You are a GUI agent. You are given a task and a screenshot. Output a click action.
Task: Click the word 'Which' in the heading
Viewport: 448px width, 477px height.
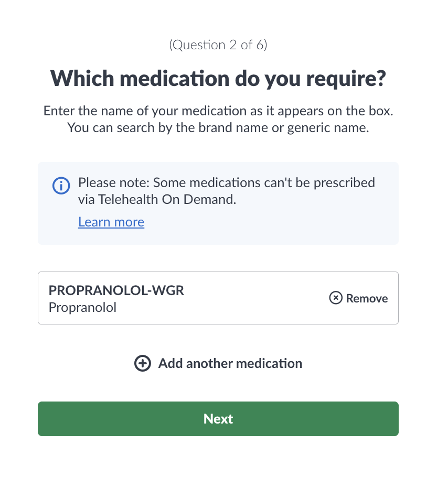82,79
